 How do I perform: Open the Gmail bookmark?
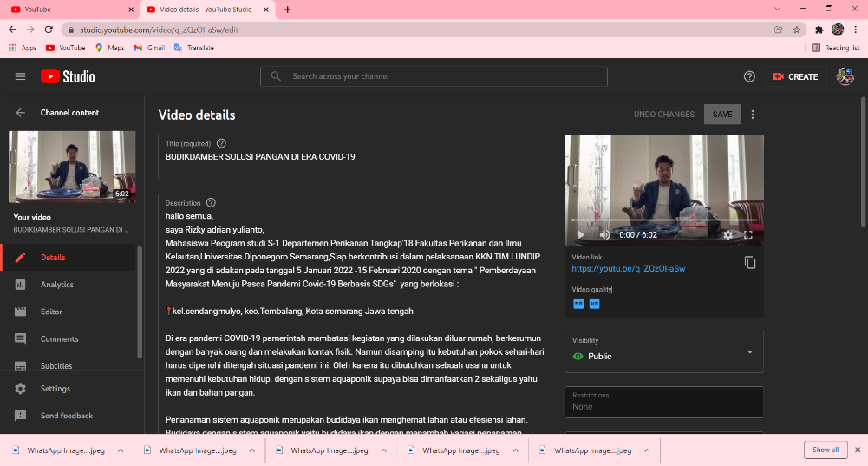point(149,48)
